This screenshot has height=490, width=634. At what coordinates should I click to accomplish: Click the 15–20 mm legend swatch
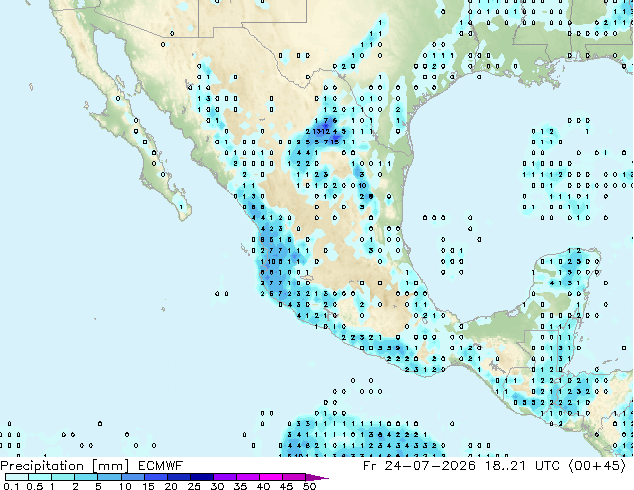[x=156, y=477]
